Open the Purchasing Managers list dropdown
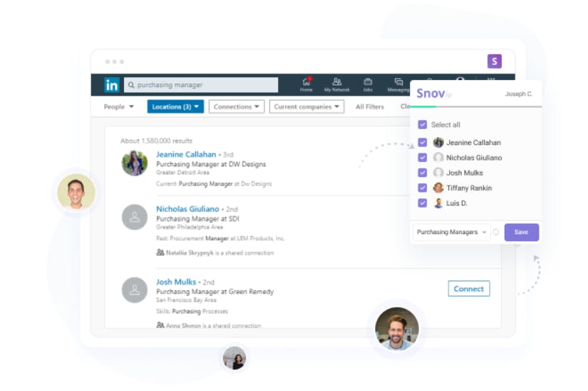The width and height of the screenshot is (588, 391). [451, 233]
